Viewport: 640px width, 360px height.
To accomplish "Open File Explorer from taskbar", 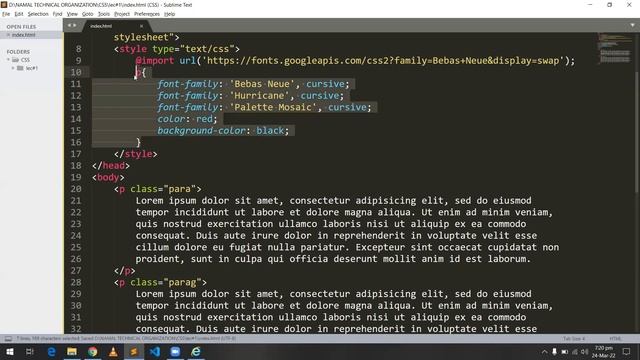I will [72, 351].
